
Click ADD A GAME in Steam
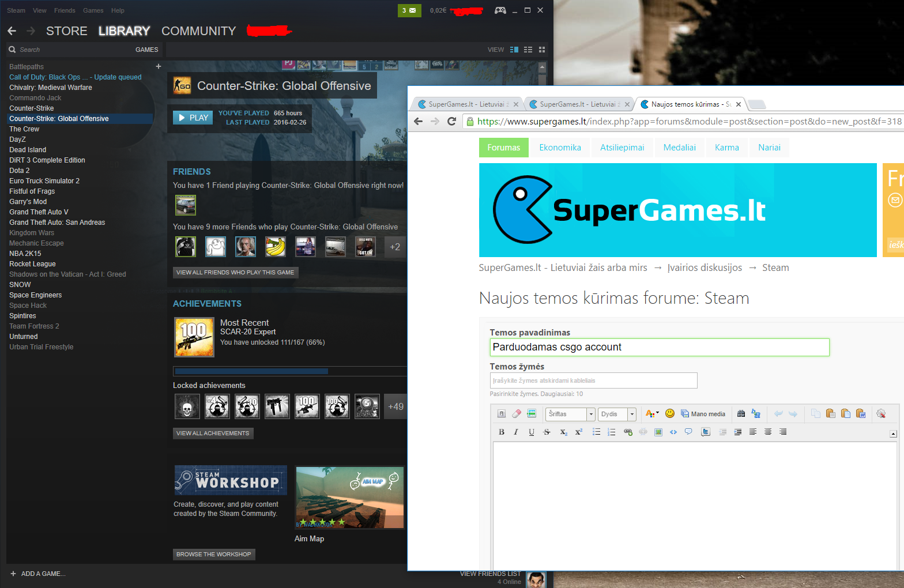pos(38,574)
